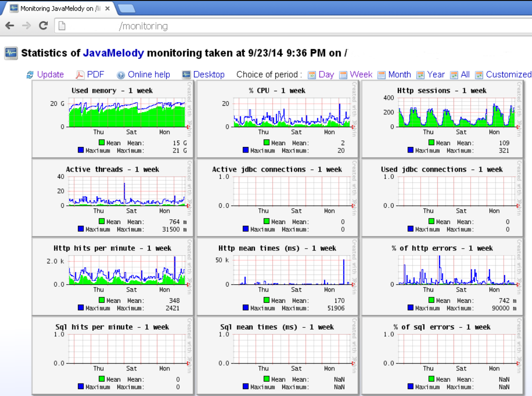
Task: Click maximum value 321 in Http sessions
Action: tap(504, 151)
